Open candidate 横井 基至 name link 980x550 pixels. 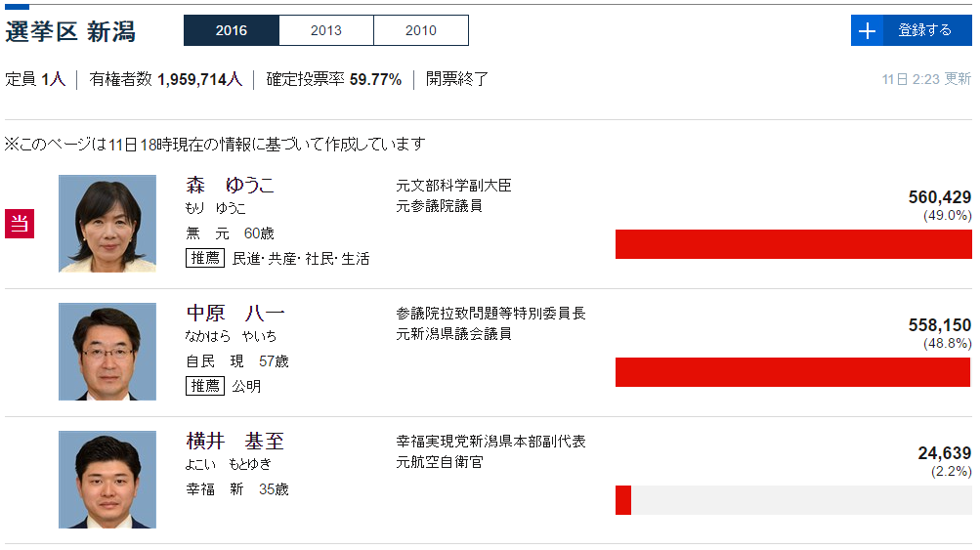pyautogui.click(x=235, y=442)
